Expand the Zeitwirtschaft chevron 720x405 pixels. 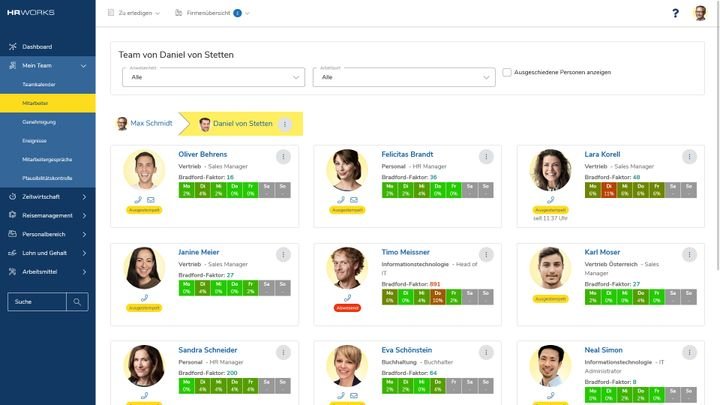pyautogui.click(x=84, y=197)
